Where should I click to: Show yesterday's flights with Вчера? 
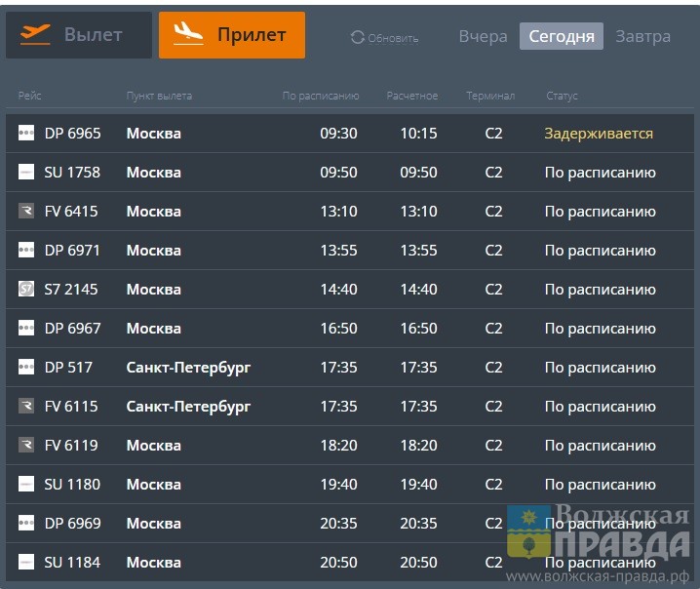click(483, 37)
